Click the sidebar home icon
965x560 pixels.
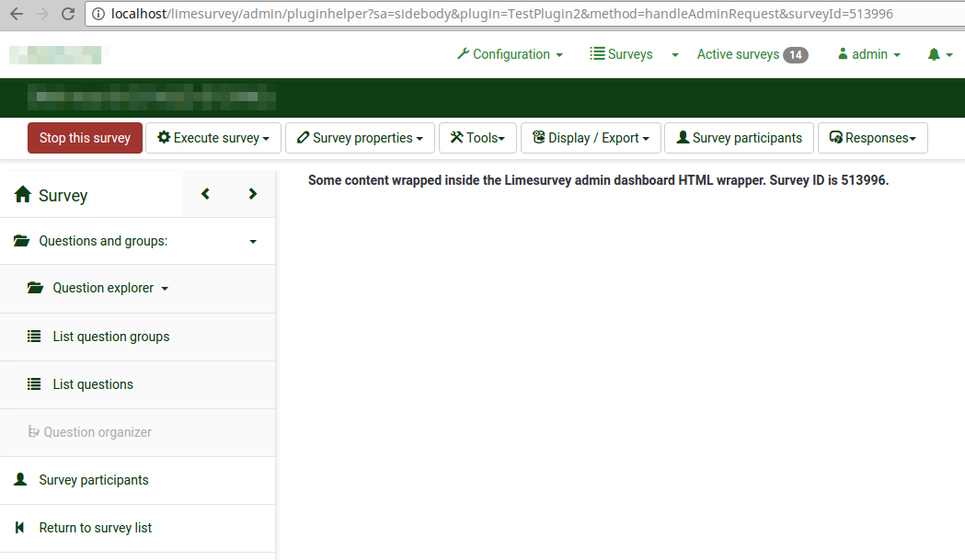pos(23,194)
